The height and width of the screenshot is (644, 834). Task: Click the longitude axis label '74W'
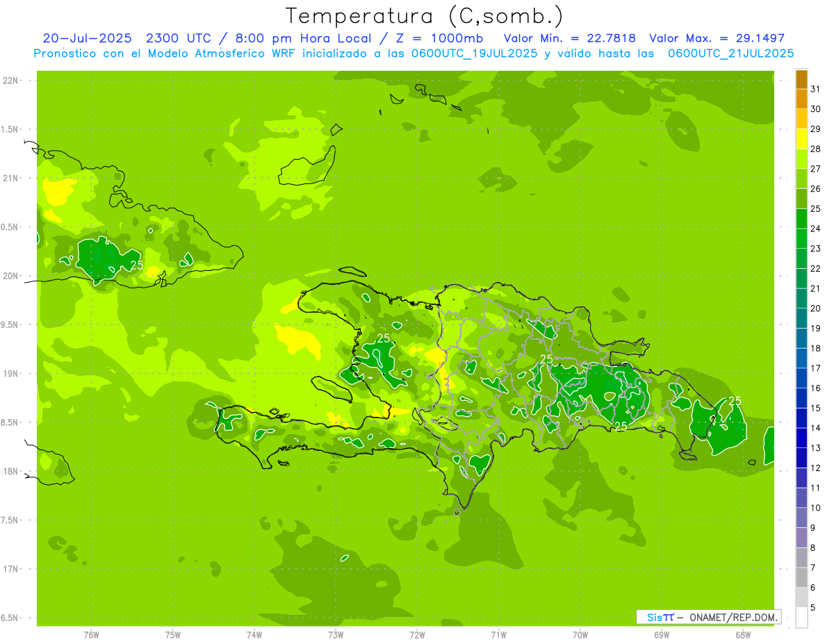(x=254, y=635)
